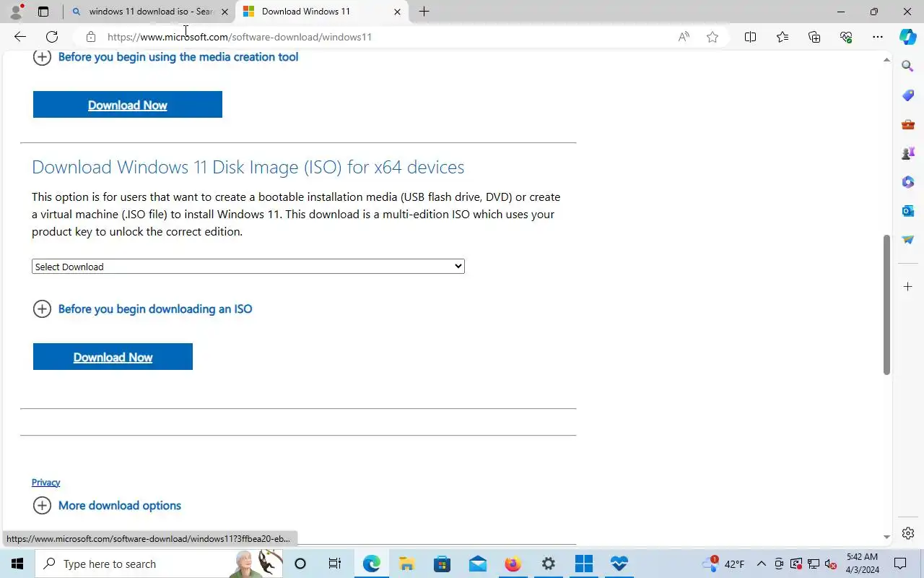The image size is (924, 578).
Task: Close the Download Windows 11 tab
Action: (397, 12)
